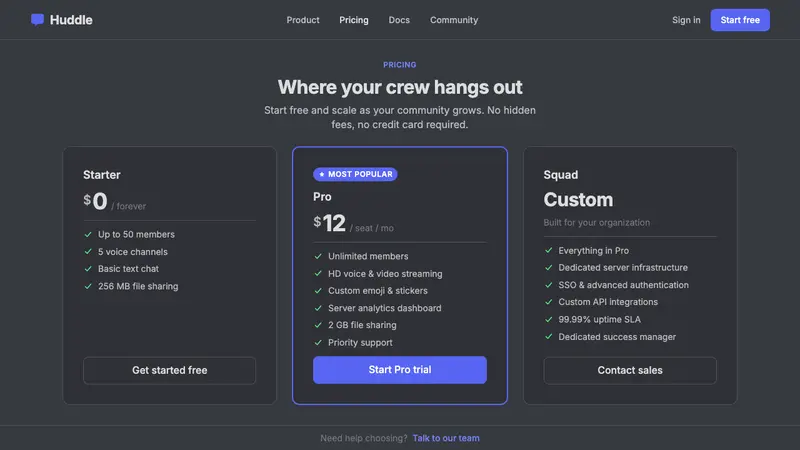
Task: Open the Product nav item
Action: pyautogui.click(x=303, y=20)
